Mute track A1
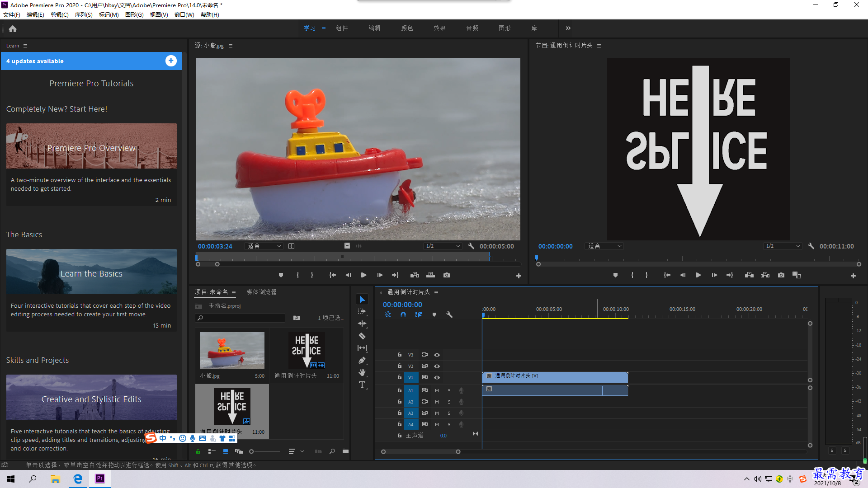This screenshot has width=868, height=488. (x=437, y=390)
